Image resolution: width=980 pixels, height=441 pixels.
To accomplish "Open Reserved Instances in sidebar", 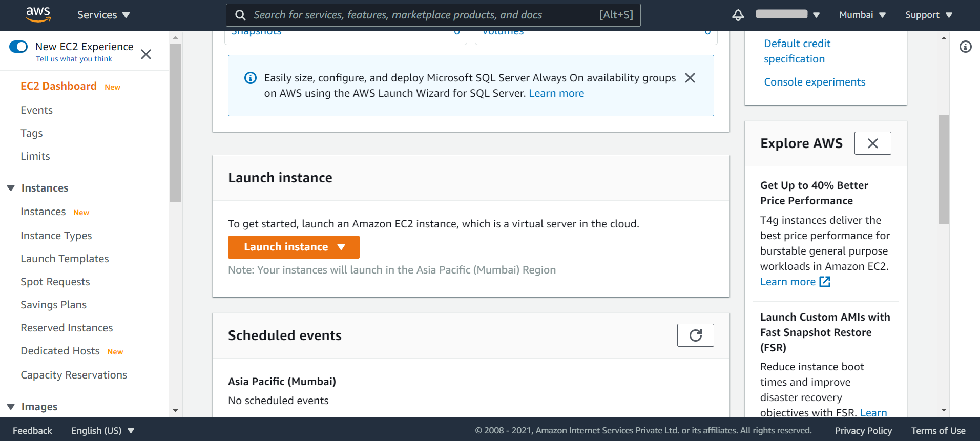I will [67, 328].
